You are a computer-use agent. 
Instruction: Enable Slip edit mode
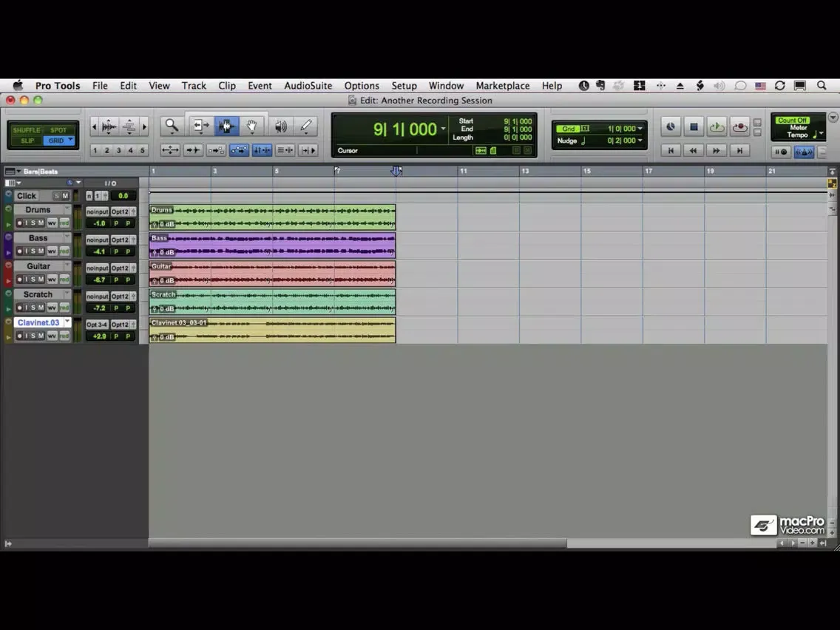pos(27,141)
